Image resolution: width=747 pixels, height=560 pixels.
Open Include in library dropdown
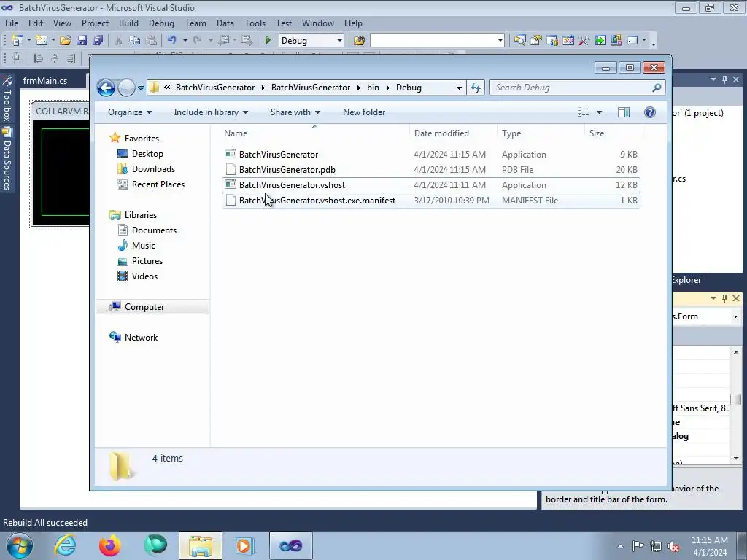click(211, 112)
